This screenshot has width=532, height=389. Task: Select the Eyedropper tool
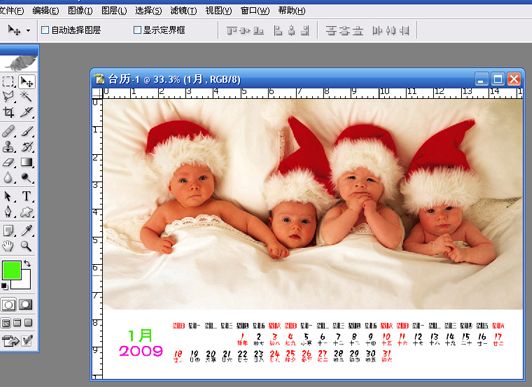pos(26,231)
